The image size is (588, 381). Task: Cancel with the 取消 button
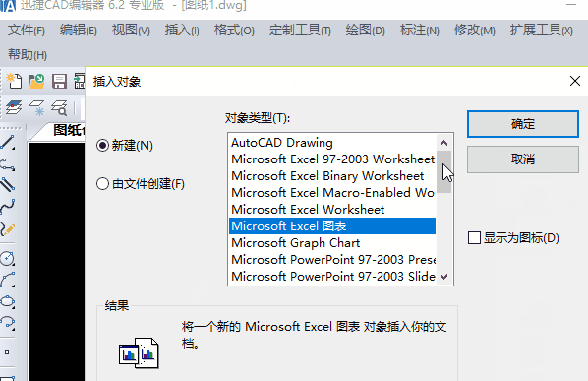(x=523, y=159)
